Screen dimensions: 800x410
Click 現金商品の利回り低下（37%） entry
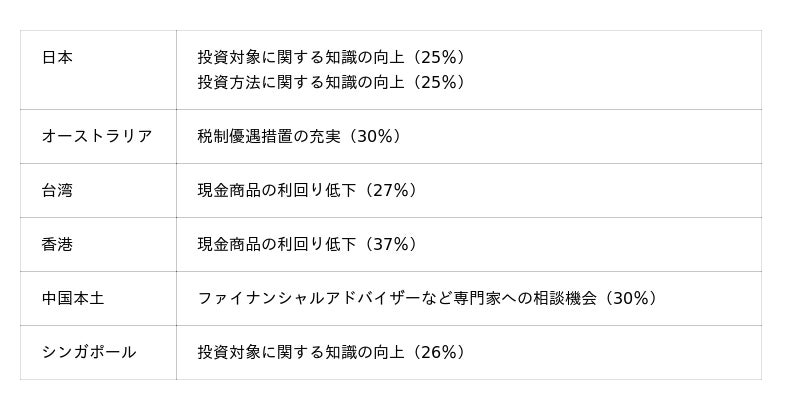[x=308, y=245]
